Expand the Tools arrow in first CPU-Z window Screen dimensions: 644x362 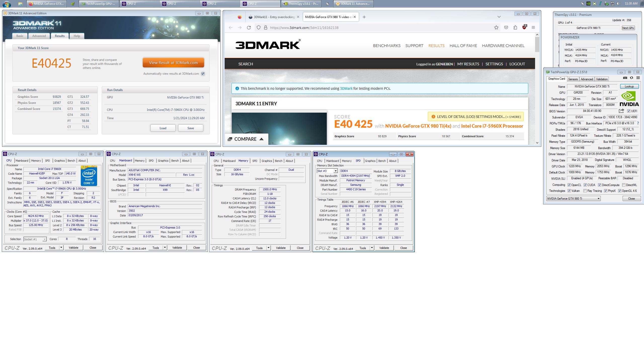(61, 248)
